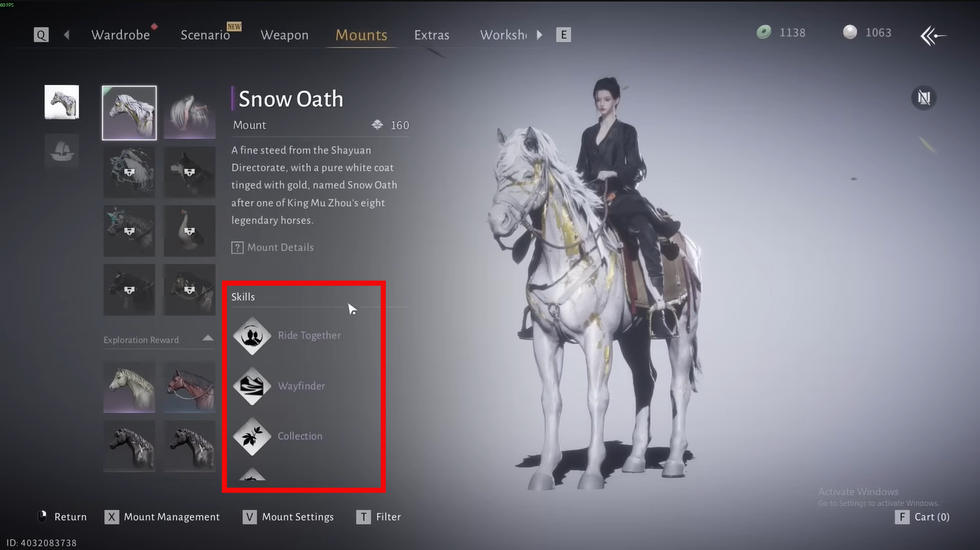Viewport: 980px width, 550px height.
Task: Click the Collection skill icon
Action: pyautogui.click(x=252, y=436)
